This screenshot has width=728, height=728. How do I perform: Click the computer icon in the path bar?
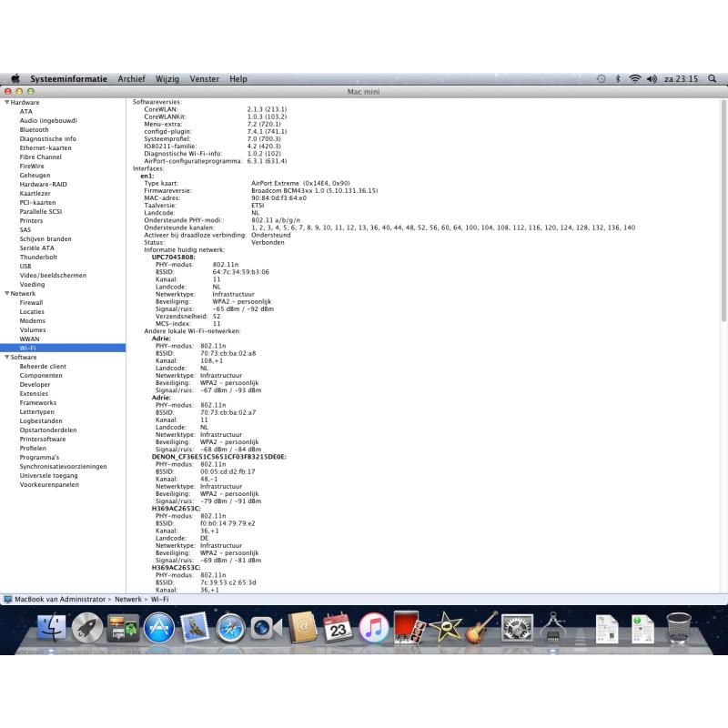(7, 600)
